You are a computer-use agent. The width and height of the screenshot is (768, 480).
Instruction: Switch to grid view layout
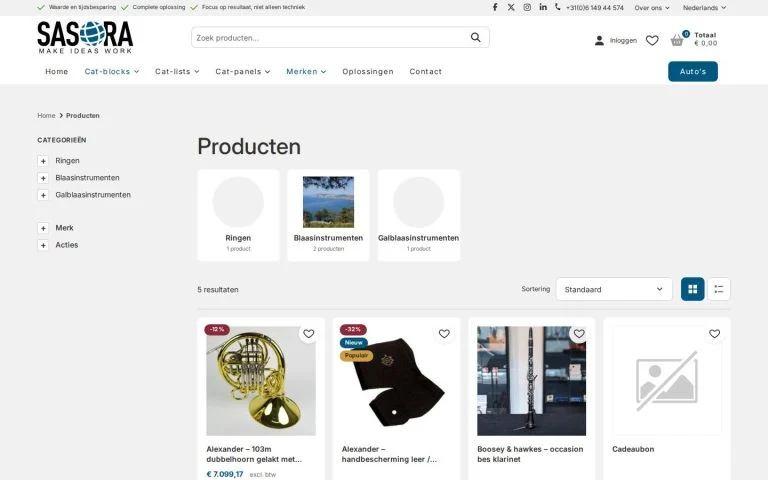pyautogui.click(x=693, y=289)
